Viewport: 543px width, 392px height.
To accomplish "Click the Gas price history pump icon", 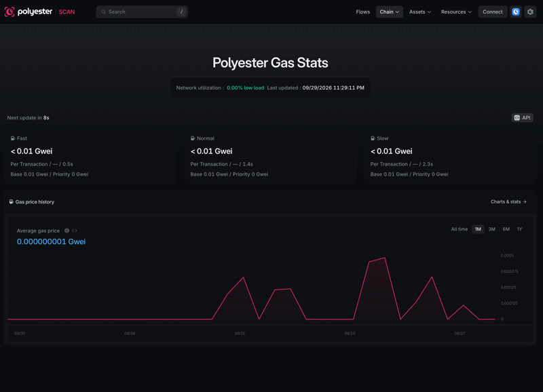I will [12, 201].
